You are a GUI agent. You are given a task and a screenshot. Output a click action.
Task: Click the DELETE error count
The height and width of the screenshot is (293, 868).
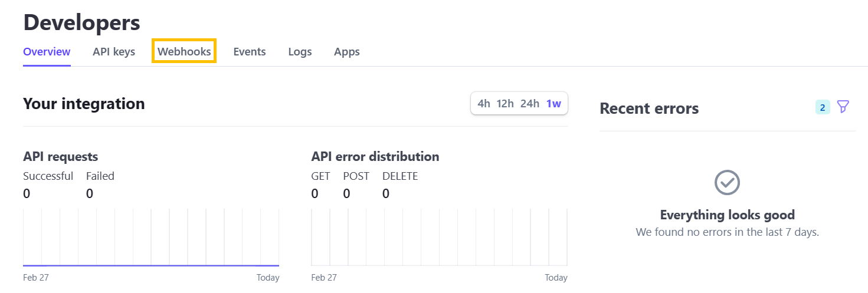(386, 193)
